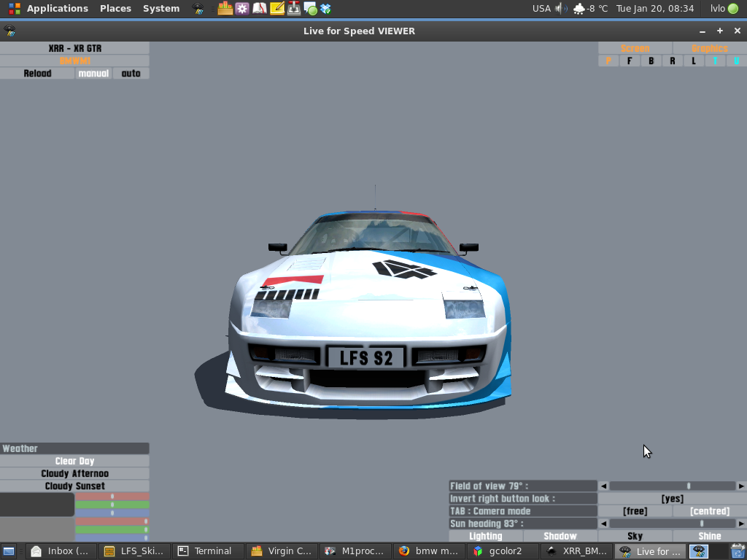Click the Field of view slider track
Viewport: 747px width, 560px height.
[x=672, y=486]
